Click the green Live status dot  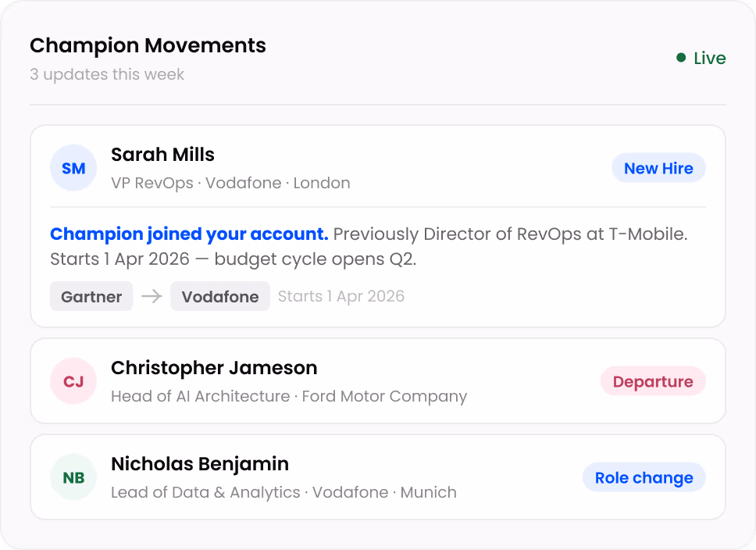tap(681, 58)
